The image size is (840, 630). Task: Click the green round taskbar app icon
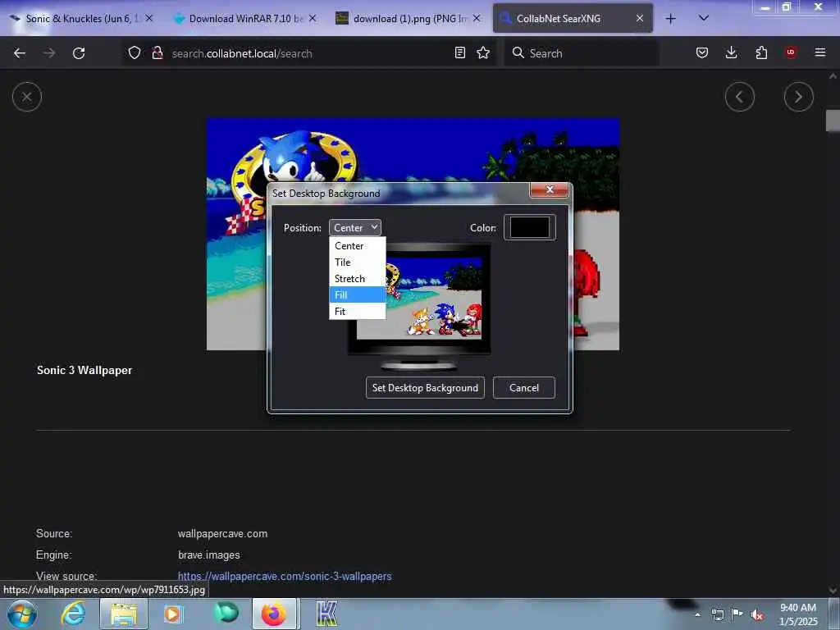click(226, 612)
